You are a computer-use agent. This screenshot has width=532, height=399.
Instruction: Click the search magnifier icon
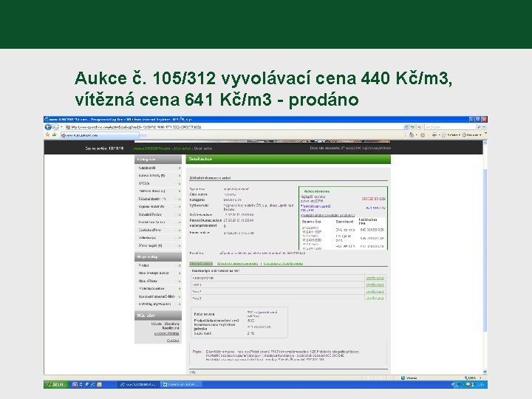click(479, 127)
